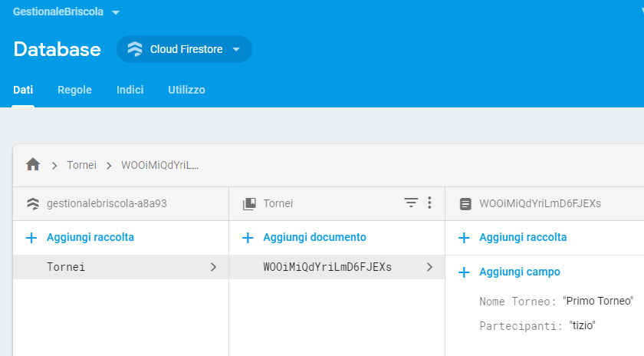
Task: Click Aggiungi raccolta in the root column
Action: (90, 238)
